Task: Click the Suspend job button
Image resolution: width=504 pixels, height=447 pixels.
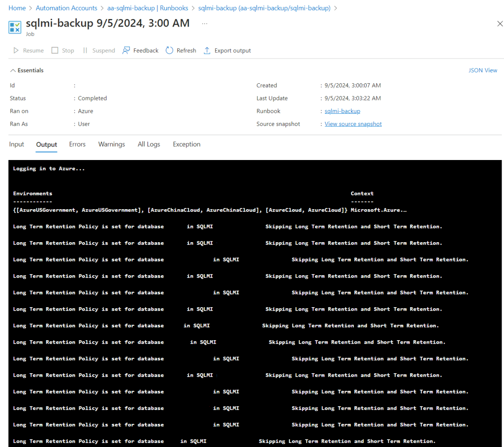Action: (x=98, y=51)
